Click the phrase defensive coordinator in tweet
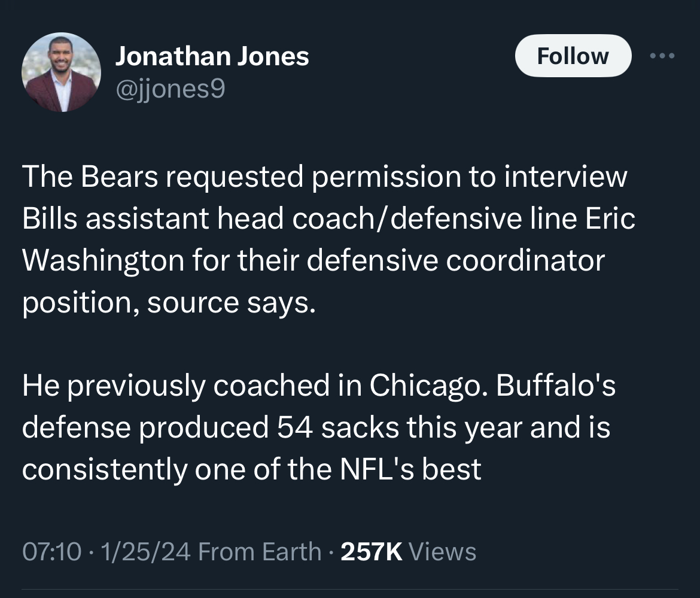The image size is (700, 598). (x=456, y=260)
